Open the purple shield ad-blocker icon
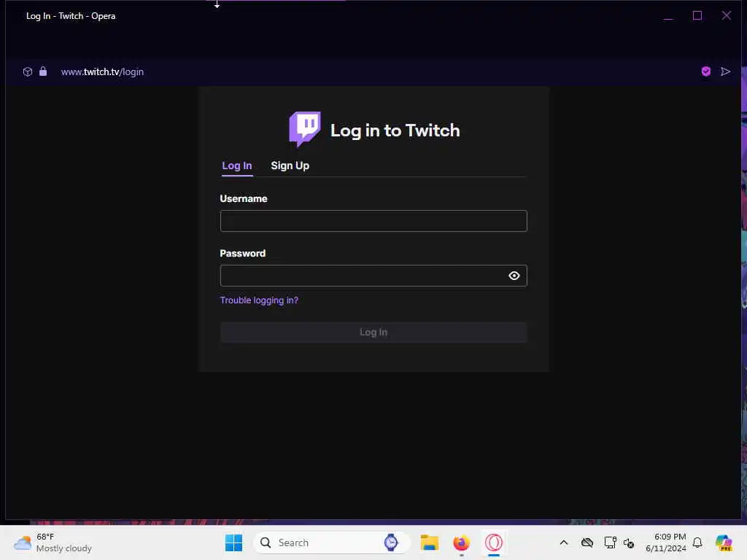Image resolution: width=747 pixels, height=560 pixels. click(x=706, y=71)
